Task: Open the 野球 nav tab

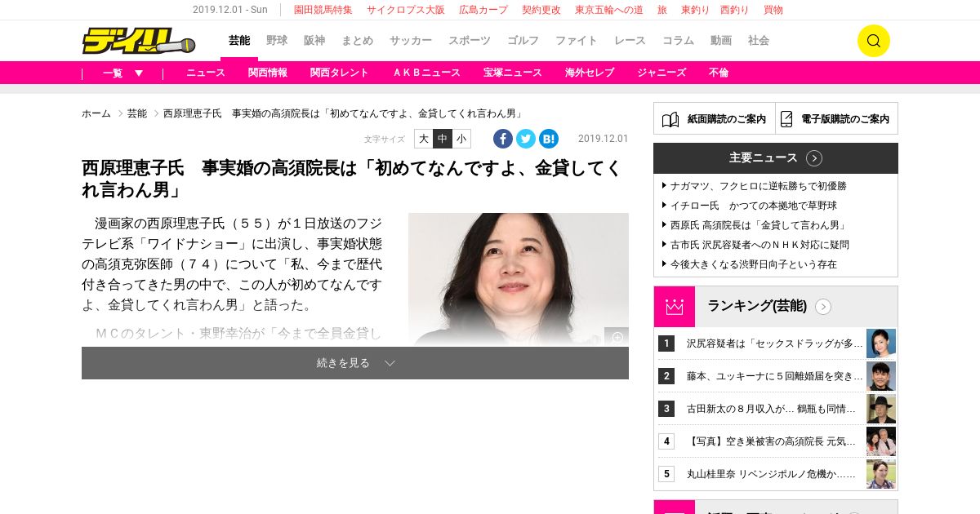Action: (x=277, y=41)
